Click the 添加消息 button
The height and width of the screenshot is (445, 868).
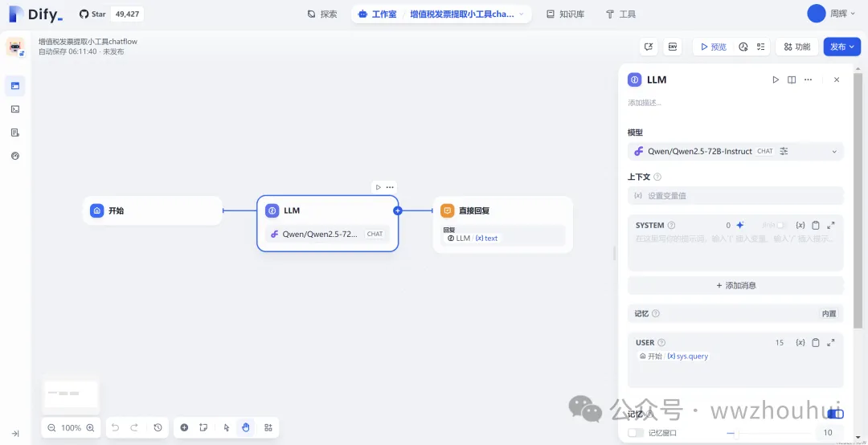(735, 286)
